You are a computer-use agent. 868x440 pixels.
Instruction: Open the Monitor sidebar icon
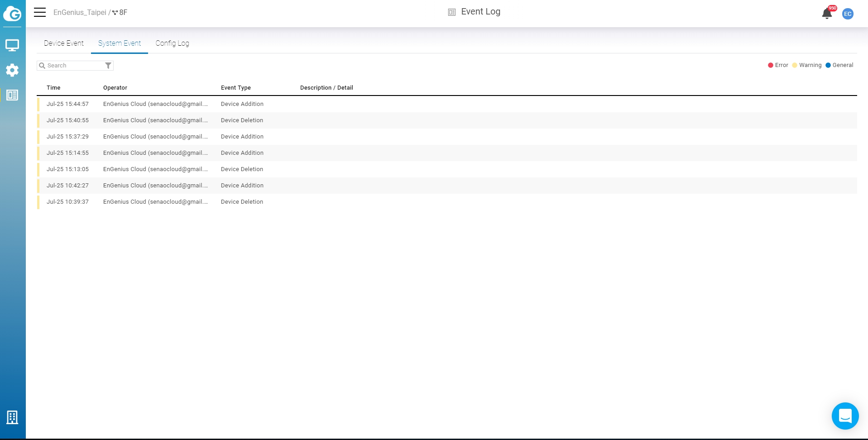(12, 45)
